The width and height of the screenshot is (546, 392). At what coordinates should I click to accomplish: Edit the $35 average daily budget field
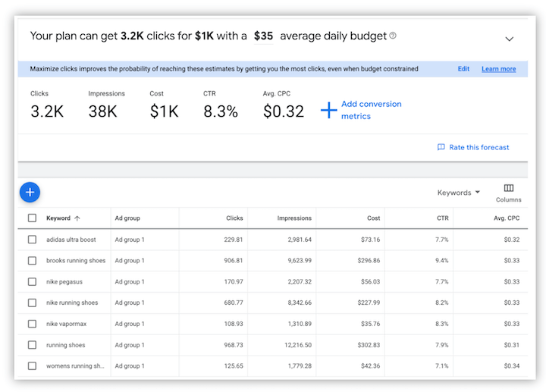[263, 36]
